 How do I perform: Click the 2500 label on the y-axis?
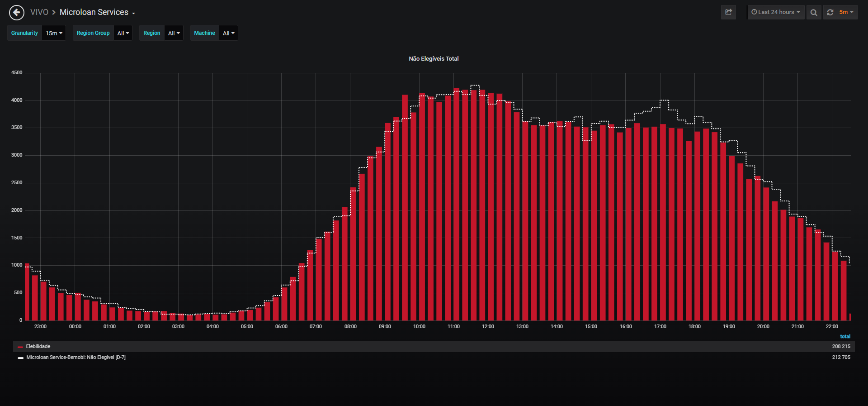[x=17, y=182]
